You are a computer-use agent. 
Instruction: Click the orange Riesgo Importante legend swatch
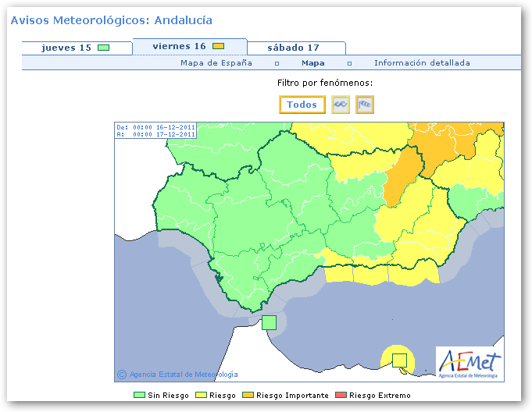pyautogui.click(x=248, y=396)
